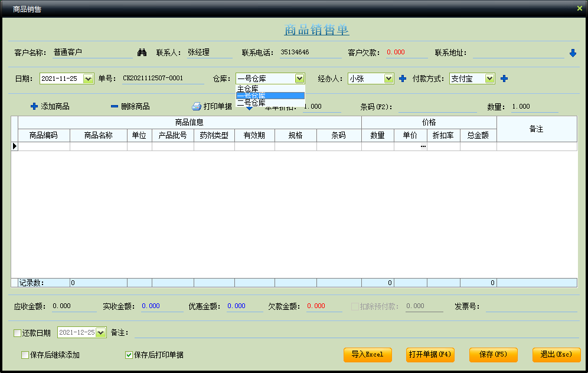The height and width of the screenshot is (373, 588).
Task: Click the 条码 column header in grid
Action: pos(339,135)
